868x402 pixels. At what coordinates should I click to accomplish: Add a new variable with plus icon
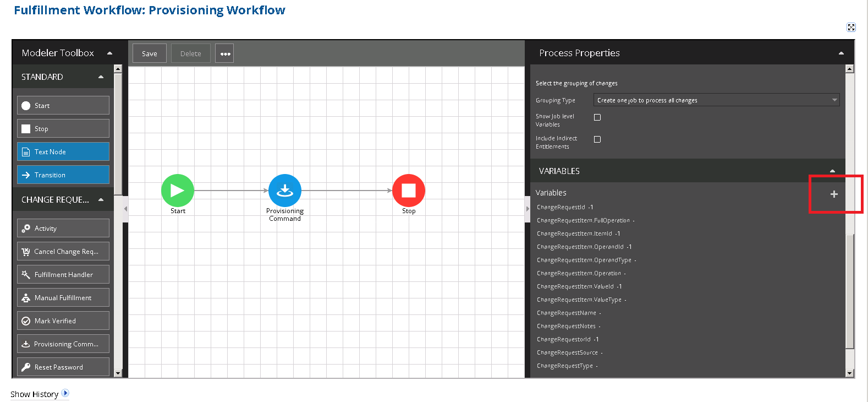pyautogui.click(x=834, y=194)
